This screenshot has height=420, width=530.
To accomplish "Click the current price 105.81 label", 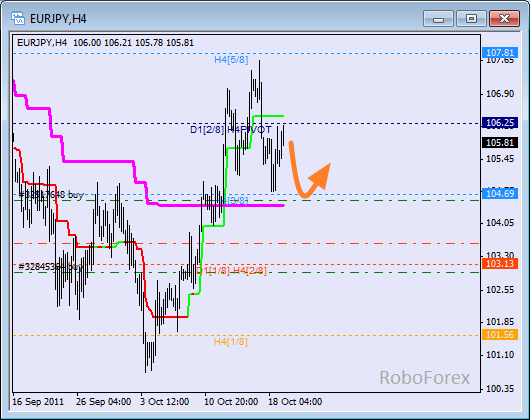I will pyautogui.click(x=500, y=143).
